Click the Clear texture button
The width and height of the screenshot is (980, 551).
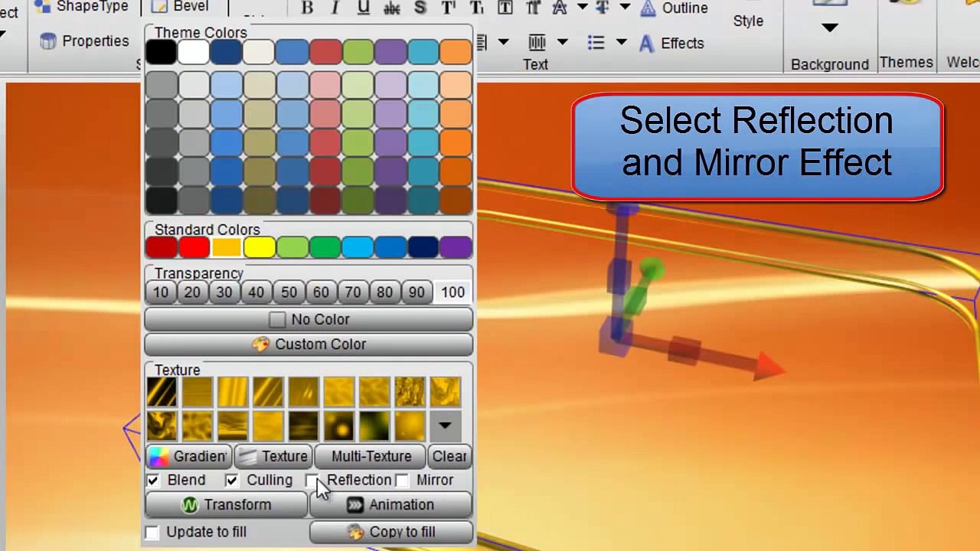pyautogui.click(x=449, y=456)
